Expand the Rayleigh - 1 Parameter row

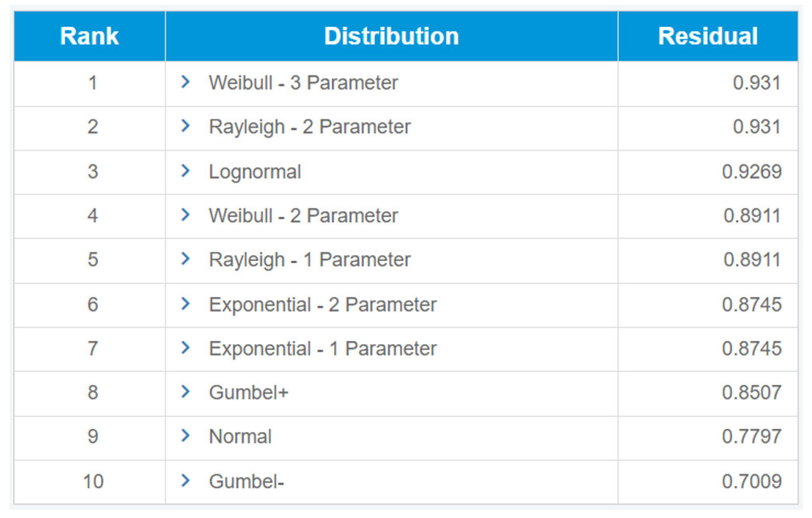(x=185, y=259)
